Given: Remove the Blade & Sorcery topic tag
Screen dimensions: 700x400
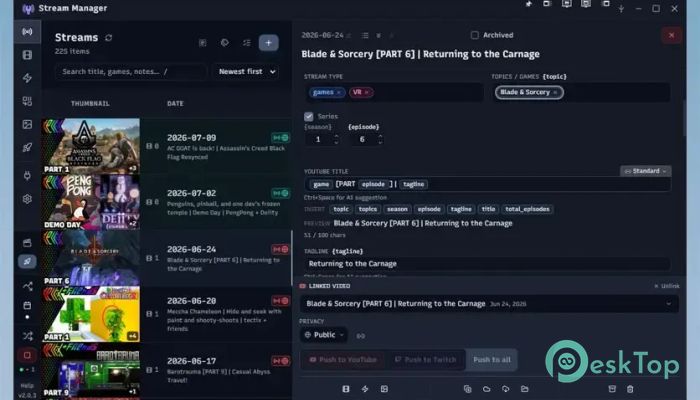Looking at the screenshot, I should (x=555, y=92).
